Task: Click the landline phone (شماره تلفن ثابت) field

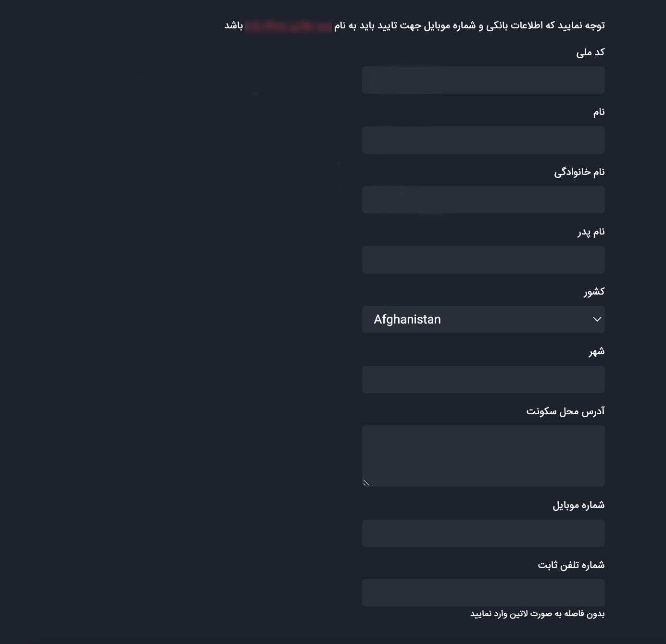Action: 483,593
